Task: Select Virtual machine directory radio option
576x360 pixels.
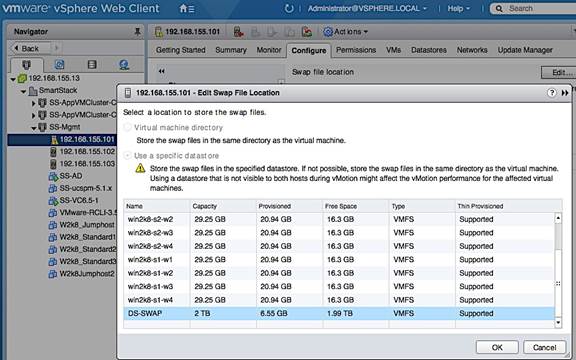Action: 127,127
